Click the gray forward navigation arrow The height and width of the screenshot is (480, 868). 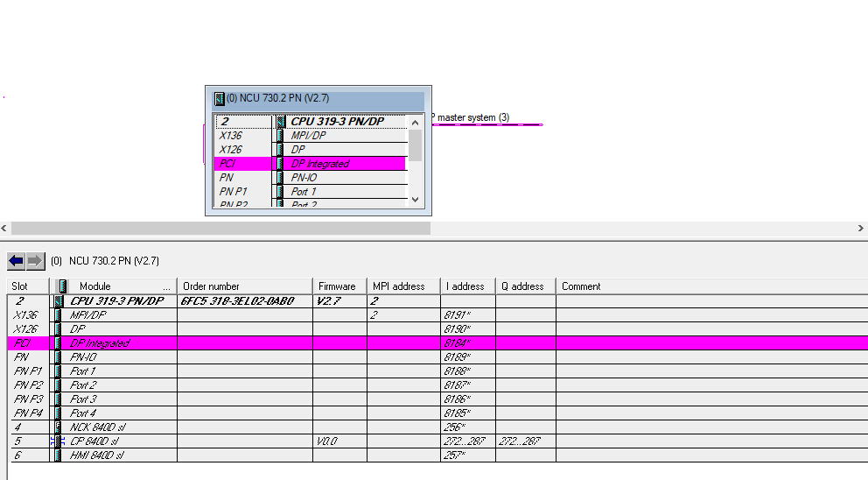pos(35,261)
